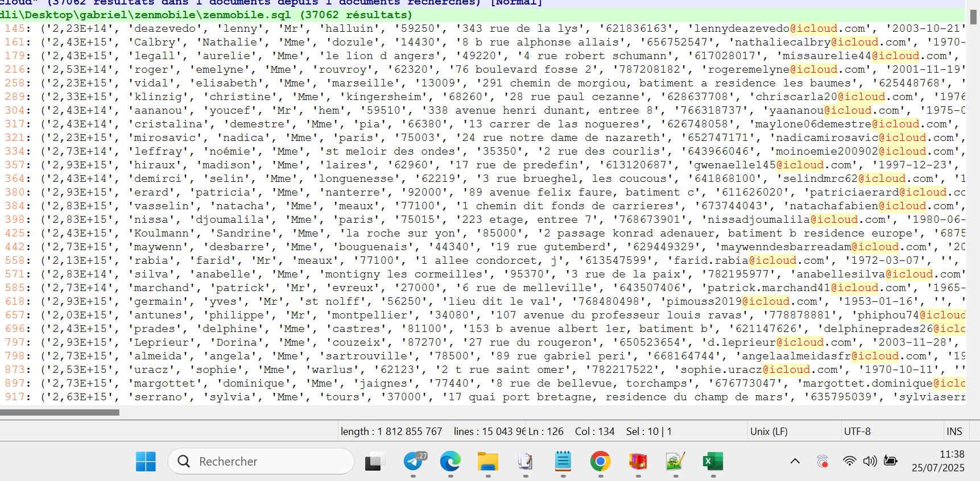The width and height of the screenshot is (980, 481).
Task: Select the search result at line 161
Action: coord(483,42)
